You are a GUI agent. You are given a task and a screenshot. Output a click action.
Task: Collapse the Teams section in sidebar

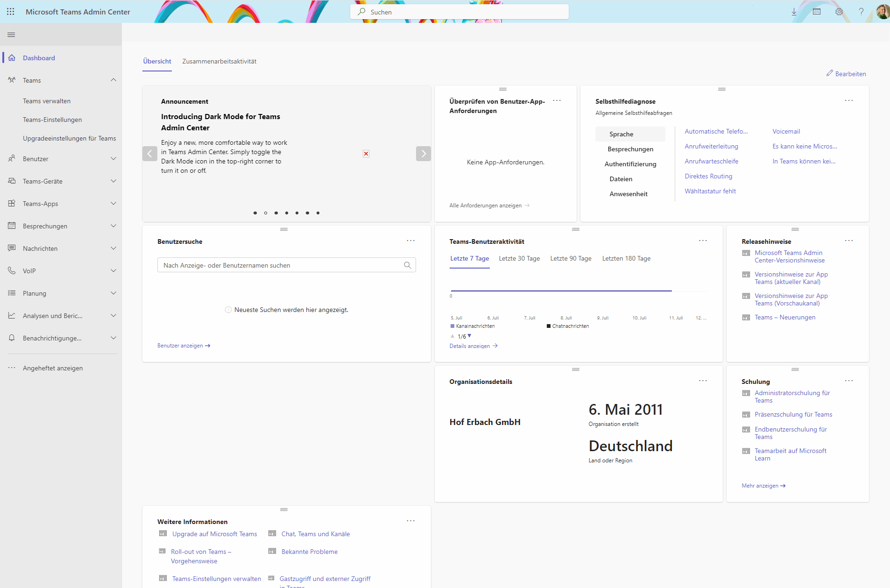pyautogui.click(x=113, y=80)
